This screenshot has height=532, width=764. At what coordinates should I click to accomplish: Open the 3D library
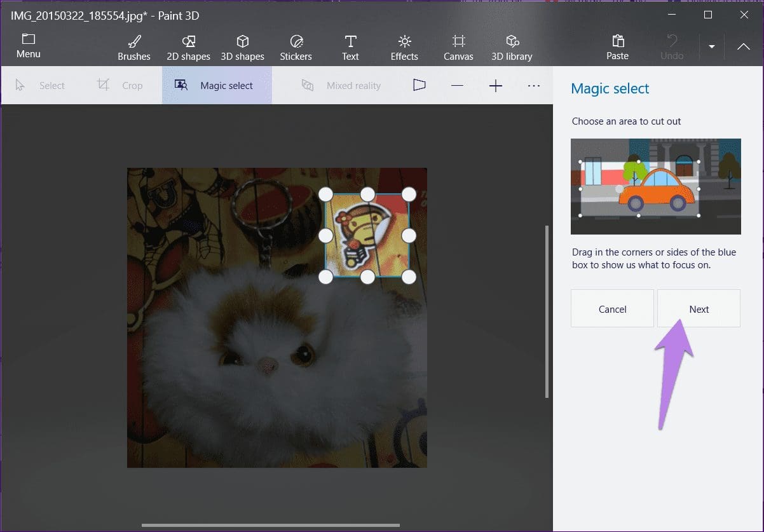[x=512, y=48]
